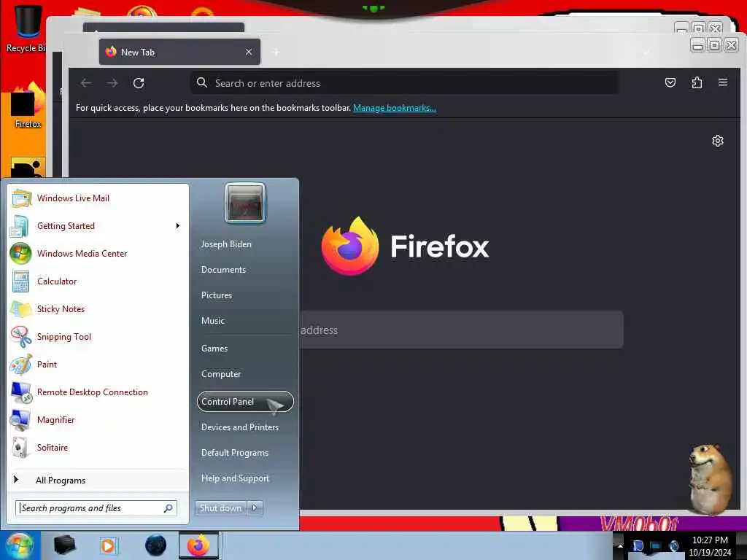Screen dimensions: 747x560
Task: Open Solitaire cards icon
Action: pos(20,448)
